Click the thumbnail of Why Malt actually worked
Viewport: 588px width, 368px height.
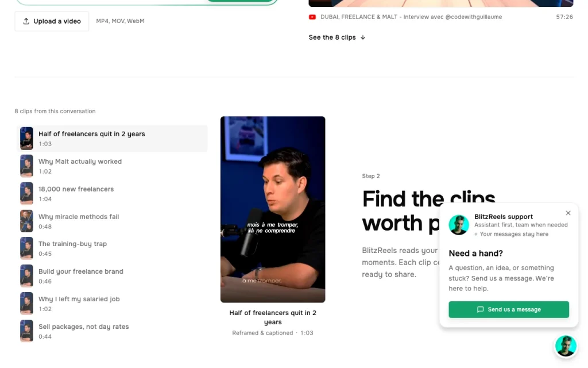point(26,166)
